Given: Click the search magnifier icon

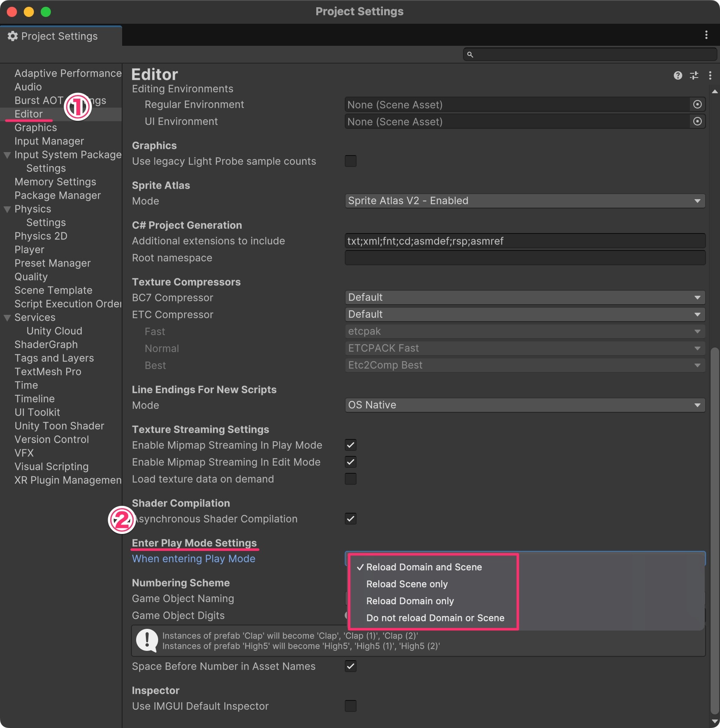Looking at the screenshot, I should 470,54.
